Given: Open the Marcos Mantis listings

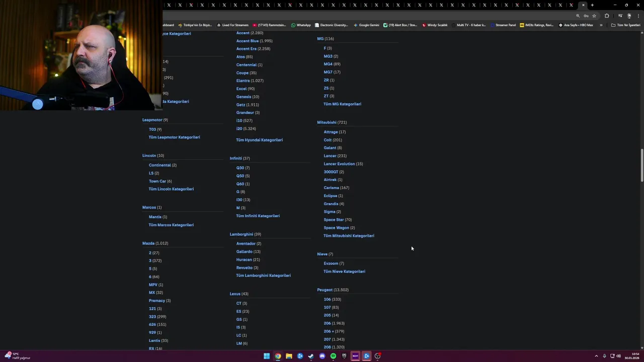Looking at the screenshot, I should 155,217.
